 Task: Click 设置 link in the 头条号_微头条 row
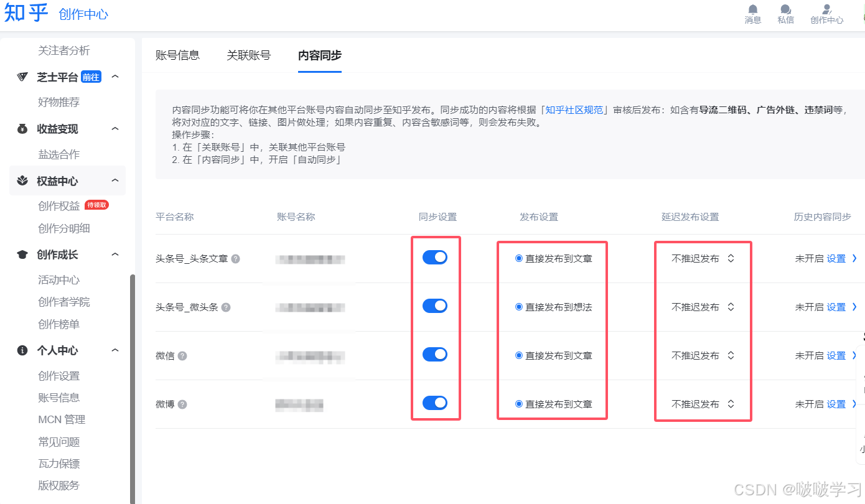(x=836, y=307)
